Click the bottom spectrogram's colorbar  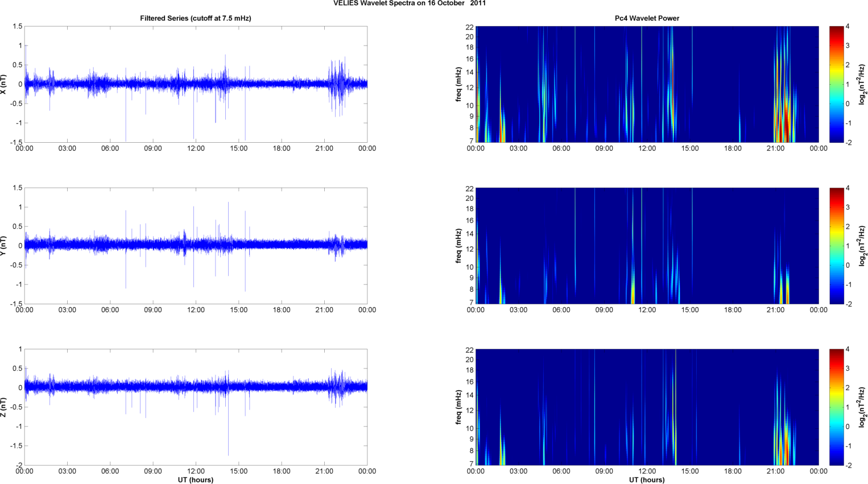pyautogui.click(x=836, y=407)
